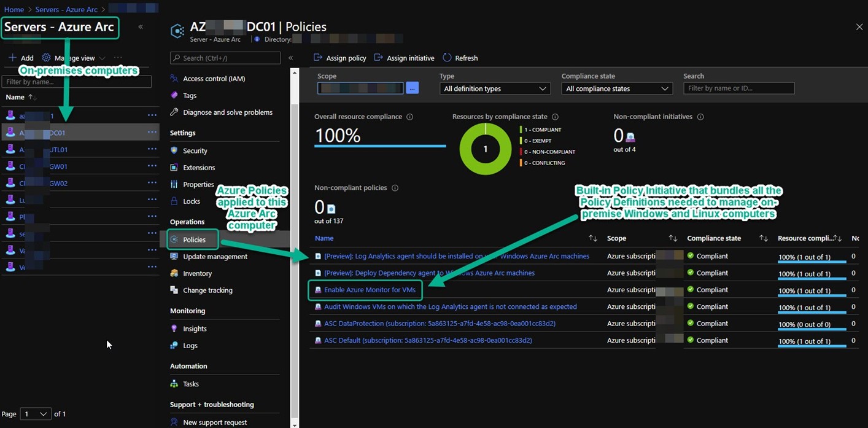
Task: Click the Assign initiative icon
Action: (x=378, y=58)
